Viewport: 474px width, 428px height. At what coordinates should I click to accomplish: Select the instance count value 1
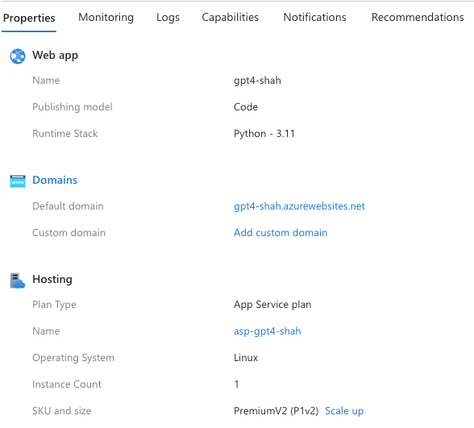coord(236,384)
